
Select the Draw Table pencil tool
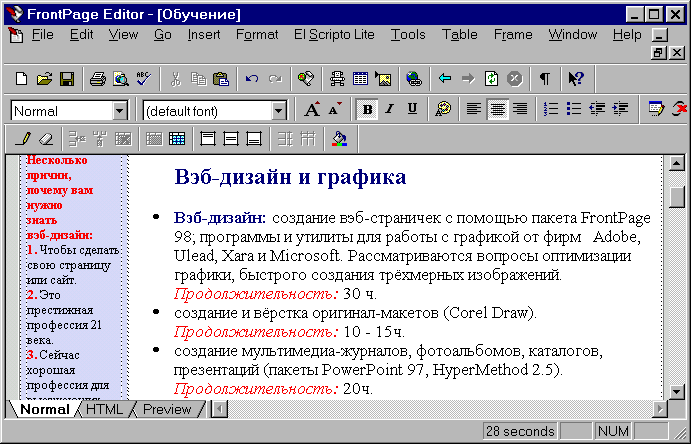click(x=24, y=138)
